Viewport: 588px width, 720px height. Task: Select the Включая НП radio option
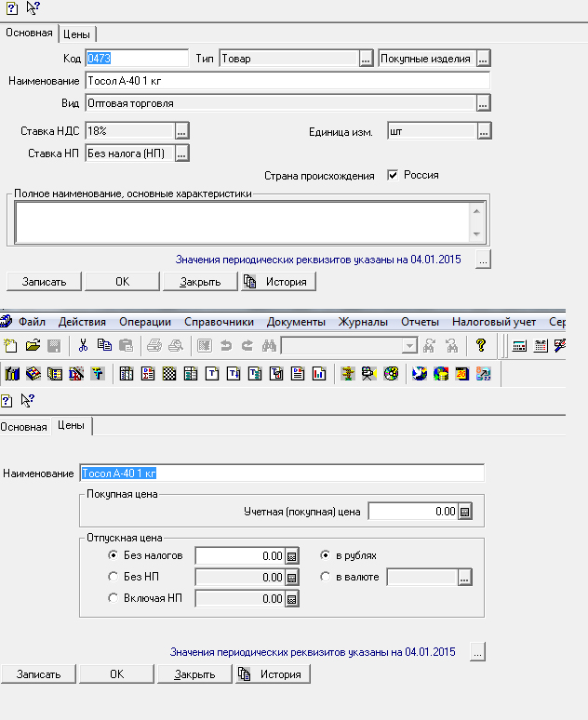point(113,599)
